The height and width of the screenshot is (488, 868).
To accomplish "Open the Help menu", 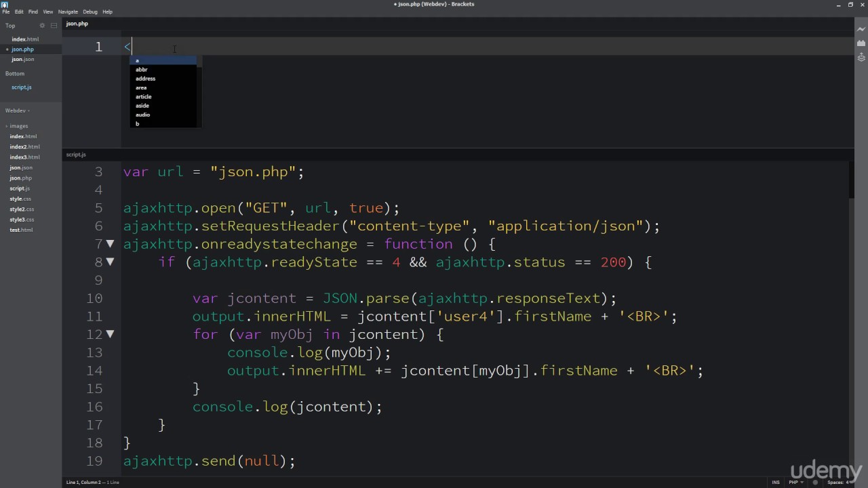I will coord(107,12).
